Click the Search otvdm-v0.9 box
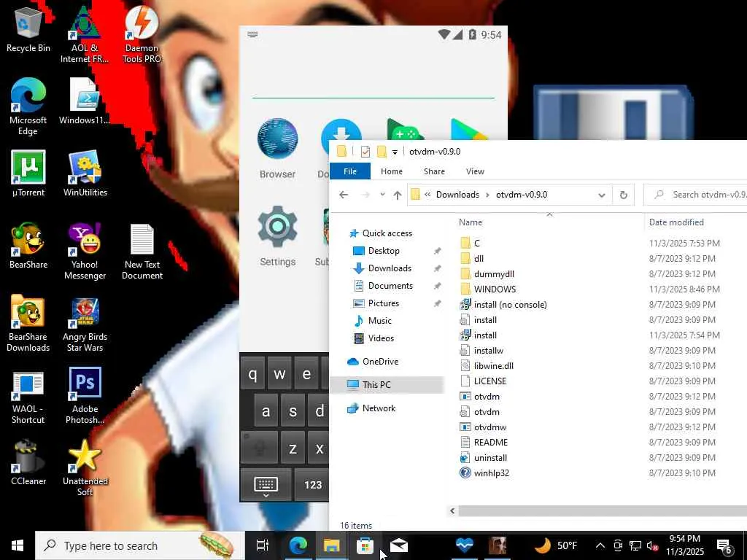This screenshot has height=560, width=747. (x=697, y=195)
